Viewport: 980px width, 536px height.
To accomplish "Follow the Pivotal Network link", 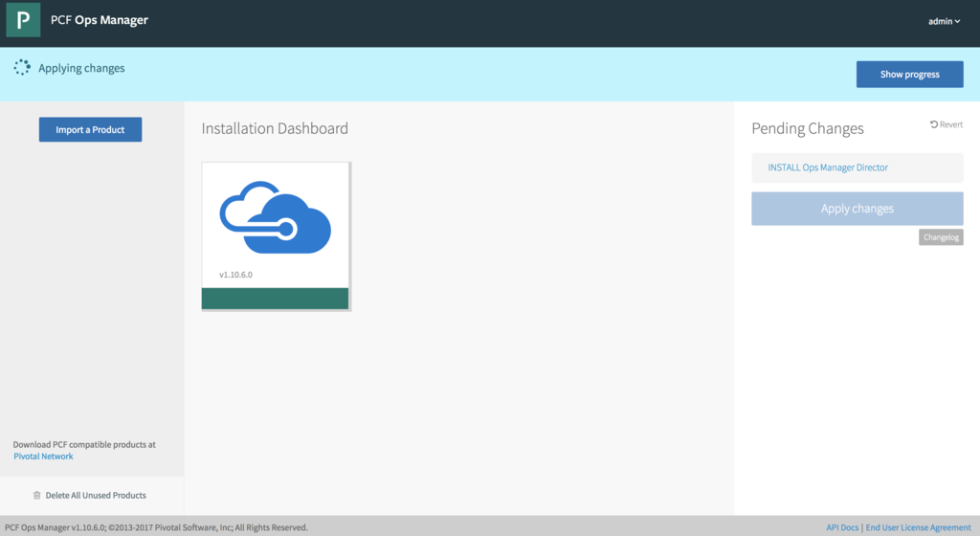I will pyautogui.click(x=43, y=457).
